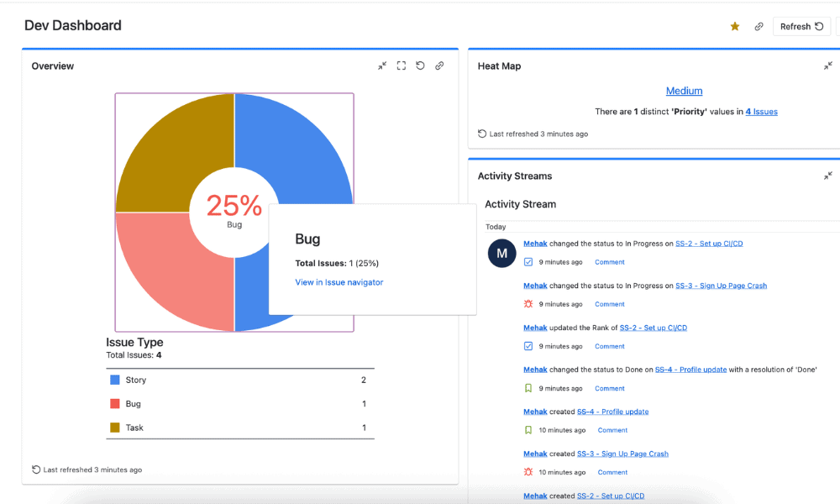Click the Refresh button for the dashboard
840x504 pixels.
(x=801, y=27)
